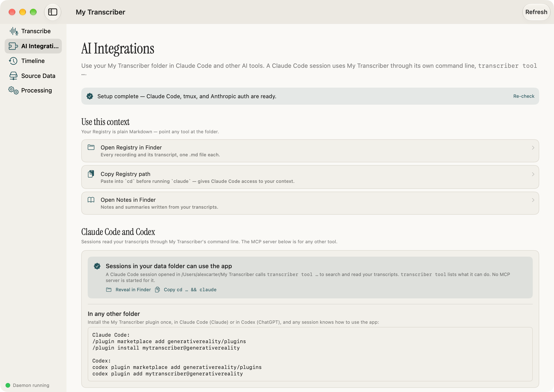The image size is (554, 392).
Task: Click the Transcribe waveform icon
Action: click(x=14, y=31)
